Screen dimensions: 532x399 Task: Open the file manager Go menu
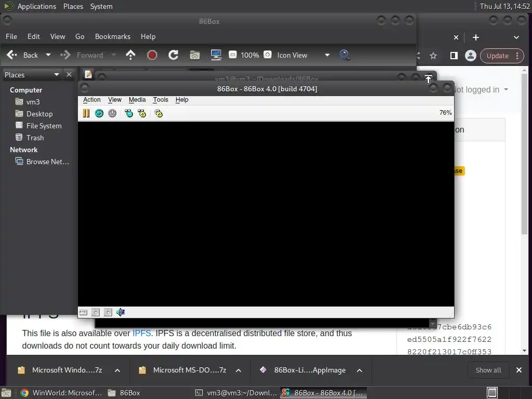coord(79,36)
